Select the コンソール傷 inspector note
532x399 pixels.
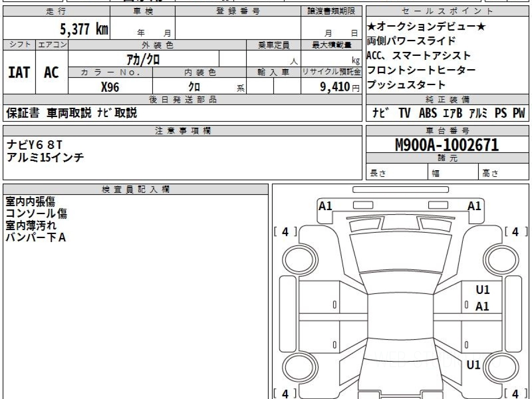coord(36,214)
